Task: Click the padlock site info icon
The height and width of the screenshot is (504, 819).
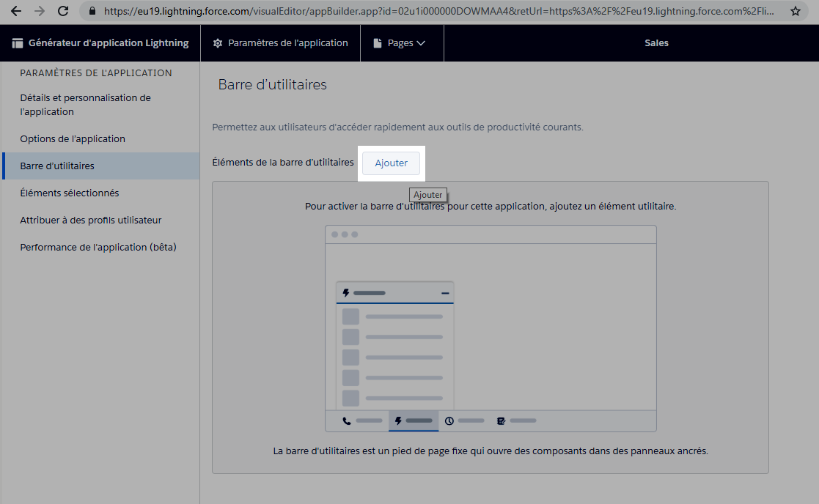Action: tap(92, 11)
